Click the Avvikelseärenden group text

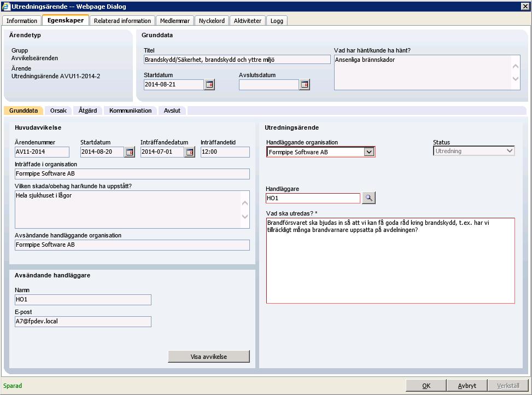34,58
